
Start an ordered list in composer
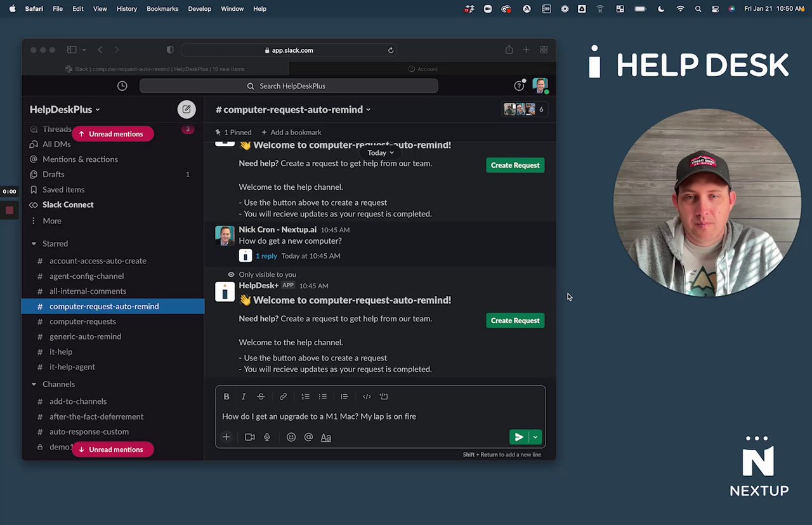pos(305,396)
